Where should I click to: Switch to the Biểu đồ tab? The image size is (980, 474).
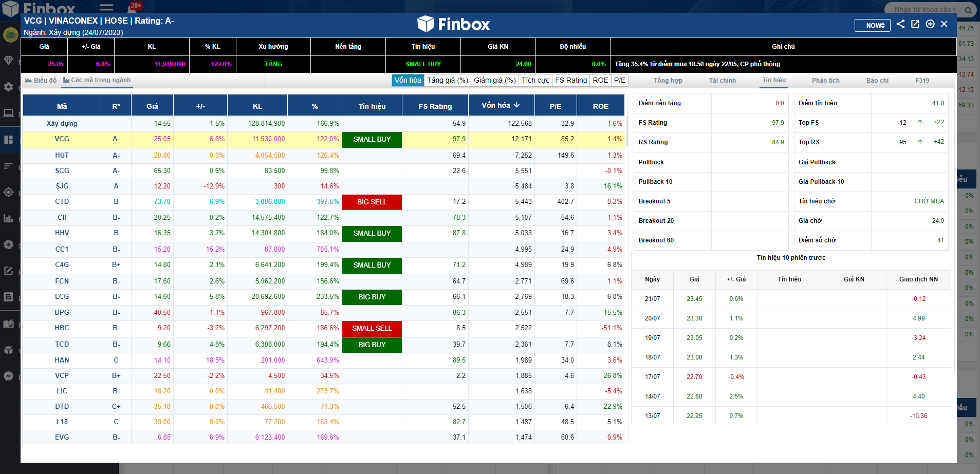pyautogui.click(x=41, y=81)
